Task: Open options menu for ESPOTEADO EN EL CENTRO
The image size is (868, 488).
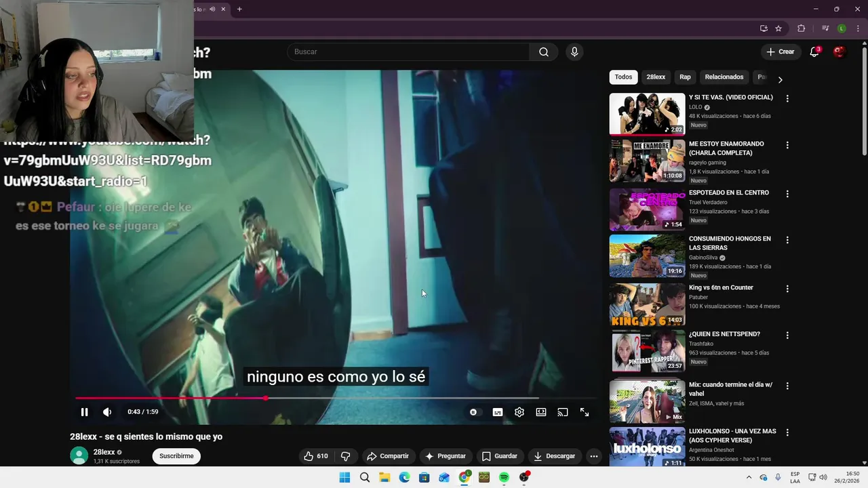Action: point(787,194)
